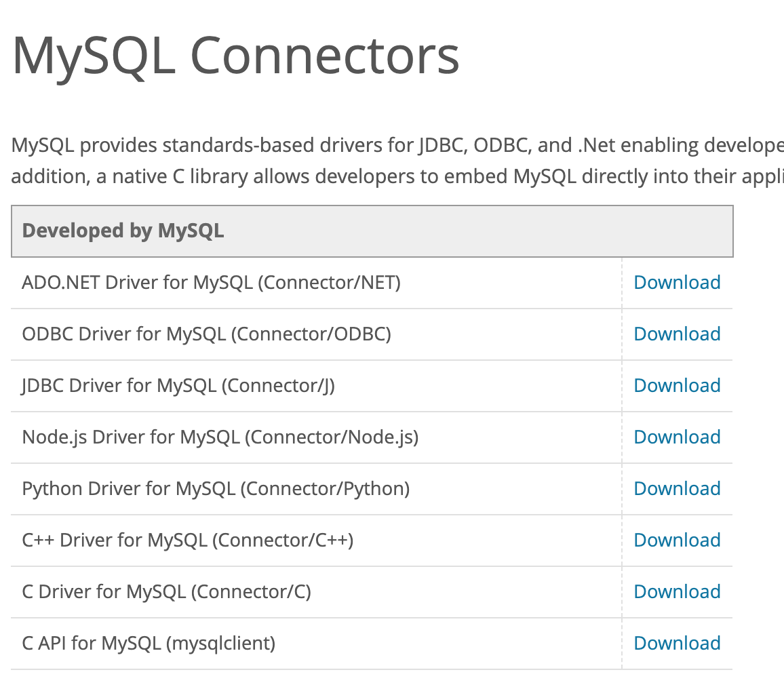
Task: Click the 'Developed by MySQL' table header
Action: [372, 231]
